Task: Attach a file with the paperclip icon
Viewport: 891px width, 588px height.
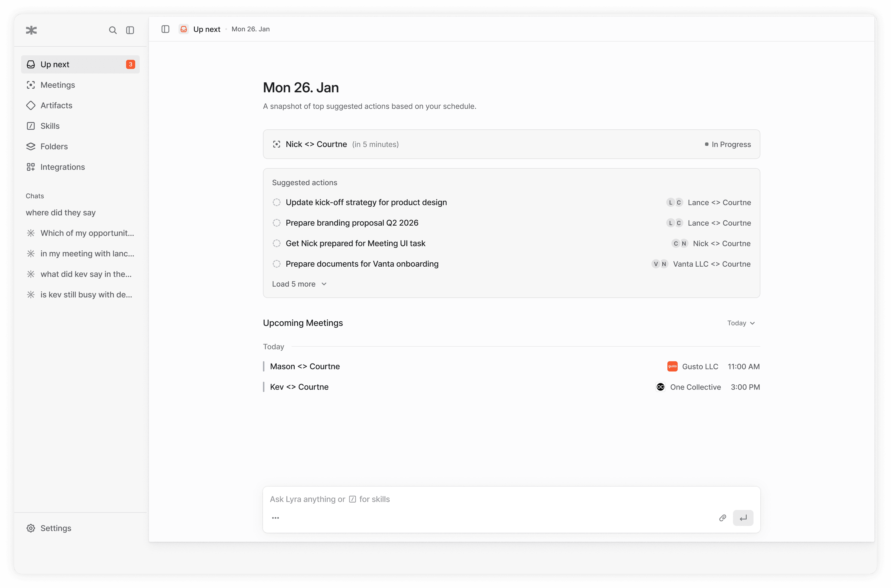Action: click(722, 518)
